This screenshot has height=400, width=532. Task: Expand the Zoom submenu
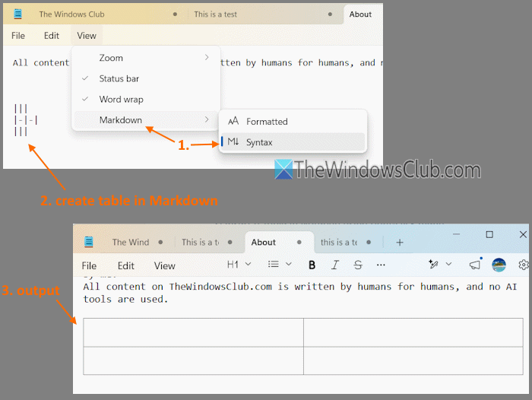tap(146, 58)
